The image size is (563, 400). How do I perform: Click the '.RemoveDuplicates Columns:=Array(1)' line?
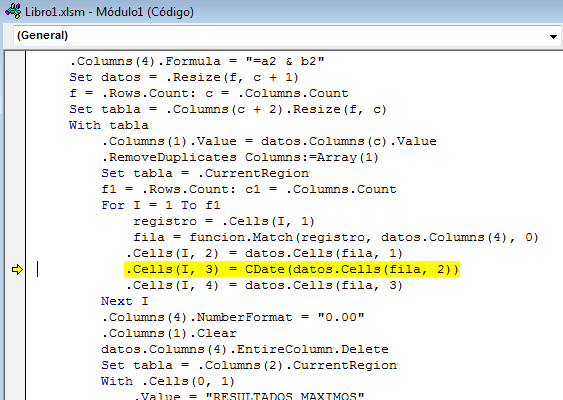[x=240, y=157]
